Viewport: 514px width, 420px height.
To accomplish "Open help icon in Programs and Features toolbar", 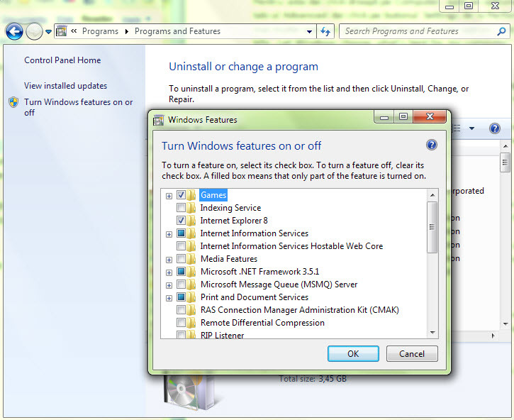I will 494,128.
